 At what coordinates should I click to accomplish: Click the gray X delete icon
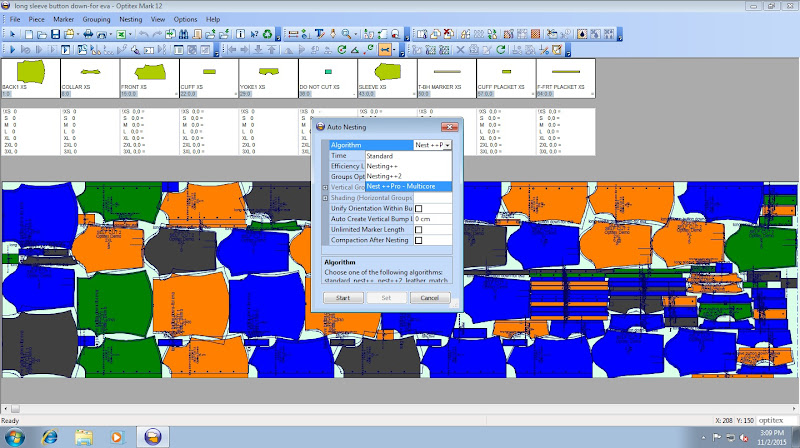[x=460, y=49]
